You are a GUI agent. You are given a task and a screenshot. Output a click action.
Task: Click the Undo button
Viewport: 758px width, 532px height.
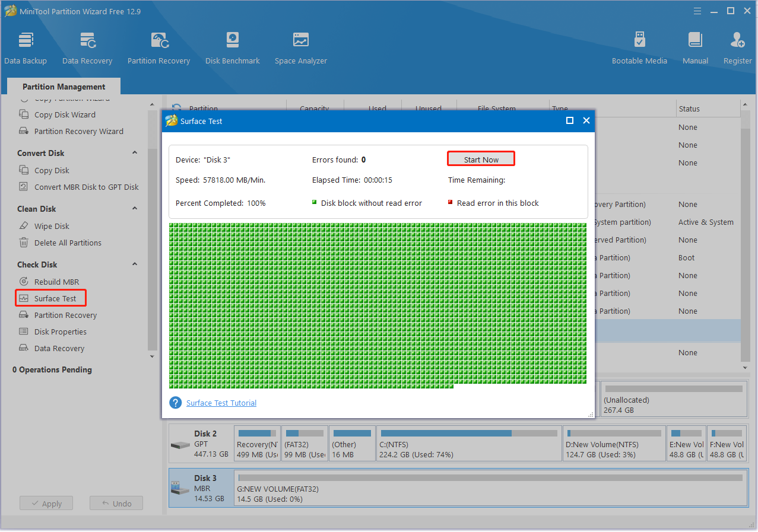(x=116, y=503)
